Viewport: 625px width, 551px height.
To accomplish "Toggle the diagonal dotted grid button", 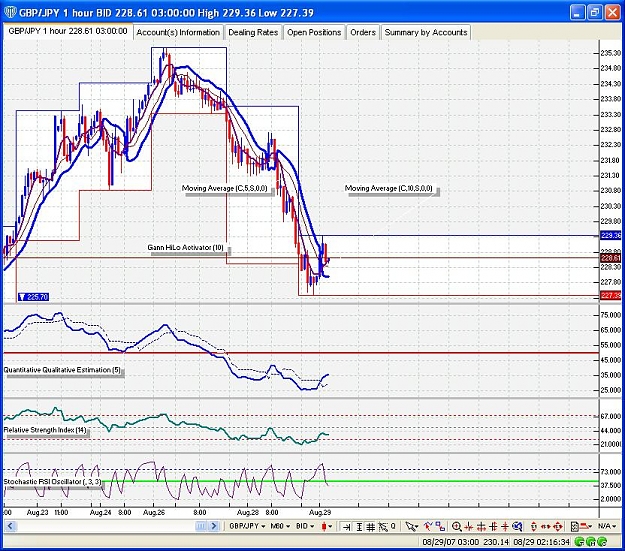I will (x=383, y=527).
